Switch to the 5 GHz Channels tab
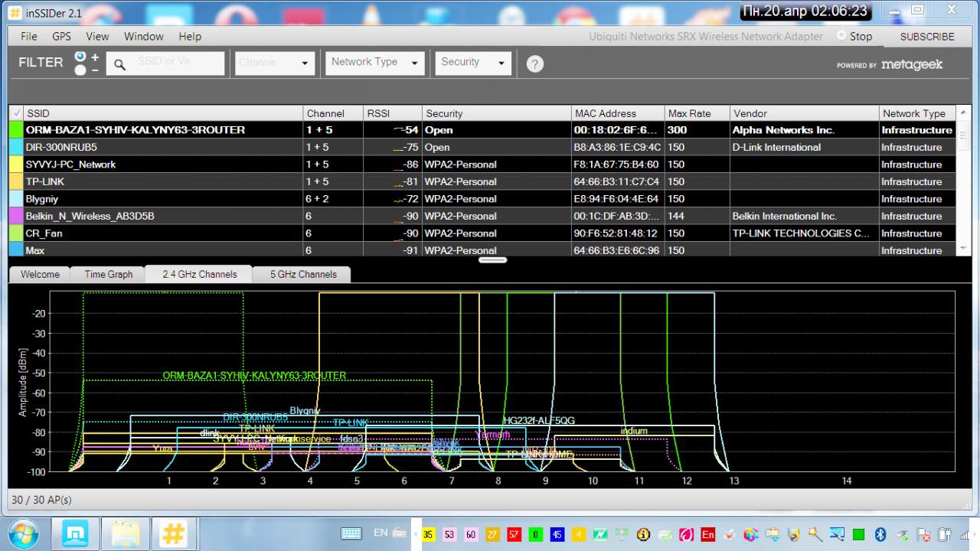 click(303, 274)
